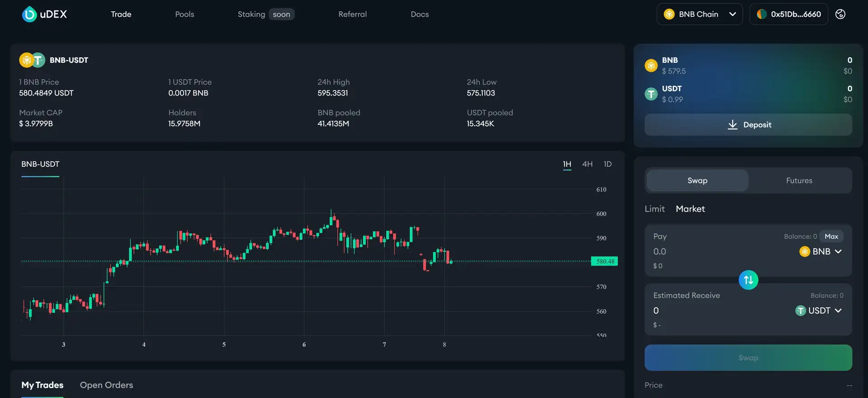This screenshot has width=868, height=398.
Task: Open the USDT receive token selector
Action: pos(818,311)
